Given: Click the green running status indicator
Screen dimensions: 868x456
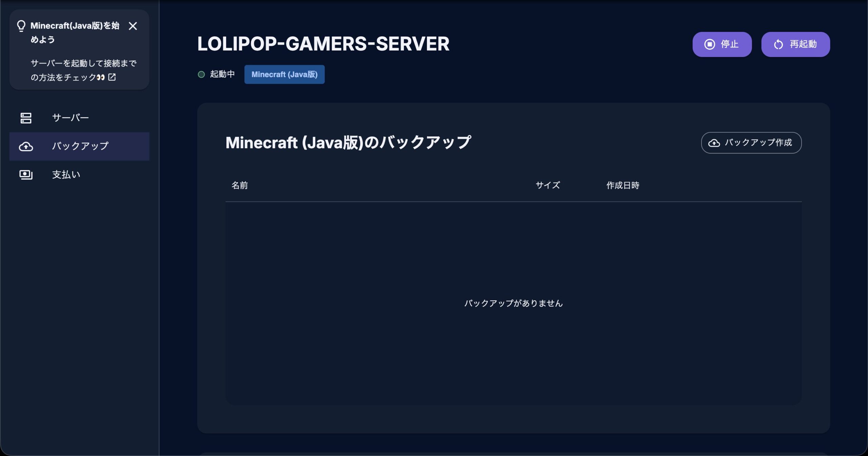Looking at the screenshot, I should [x=201, y=74].
